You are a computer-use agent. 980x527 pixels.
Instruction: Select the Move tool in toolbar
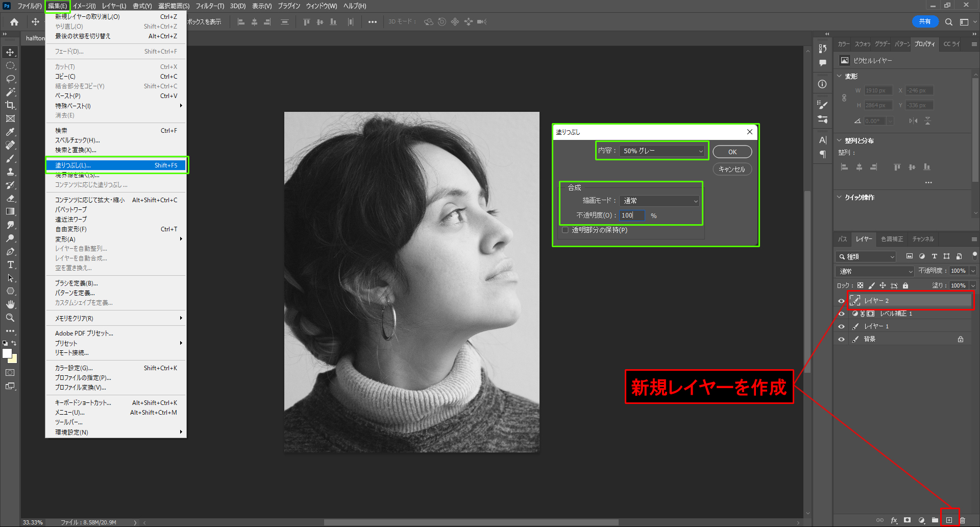tap(10, 53)
